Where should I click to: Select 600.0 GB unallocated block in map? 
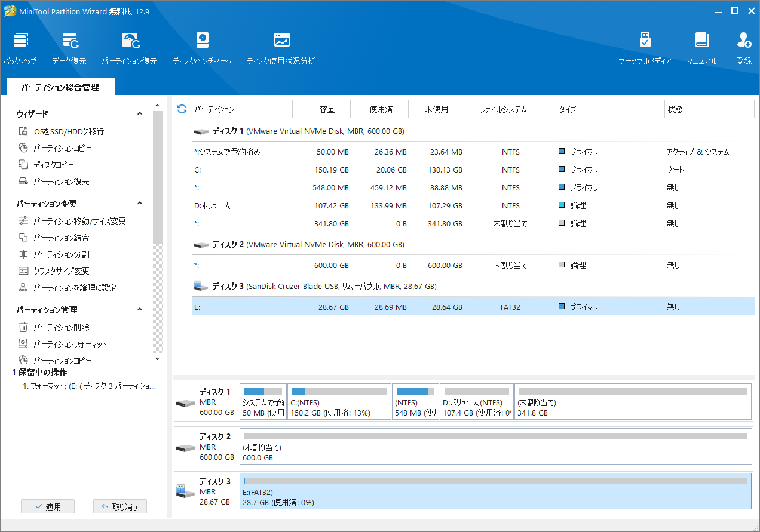[495, 446]
